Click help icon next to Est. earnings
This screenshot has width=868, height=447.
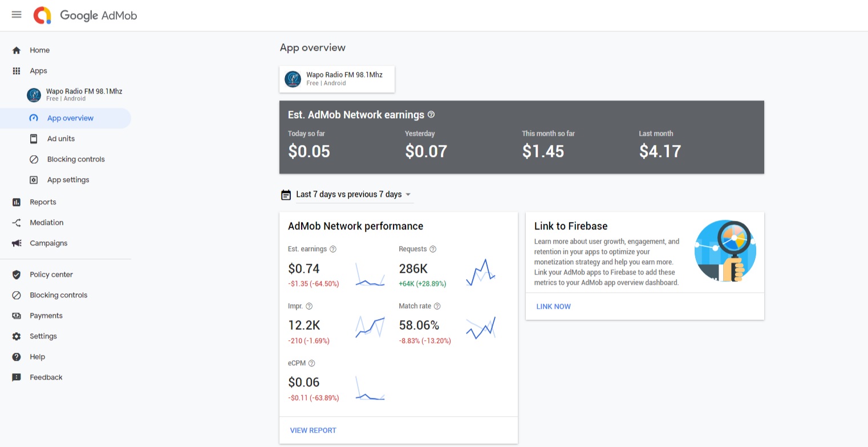click(x=333, y=249)
